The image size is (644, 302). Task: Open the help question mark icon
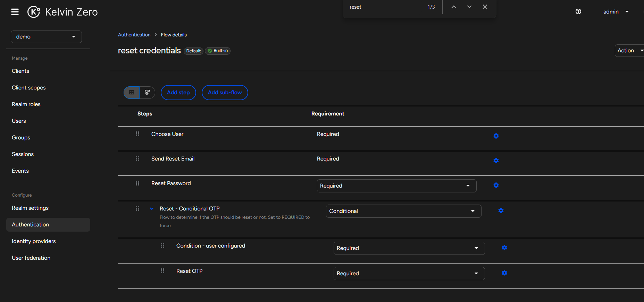(578, 11)
